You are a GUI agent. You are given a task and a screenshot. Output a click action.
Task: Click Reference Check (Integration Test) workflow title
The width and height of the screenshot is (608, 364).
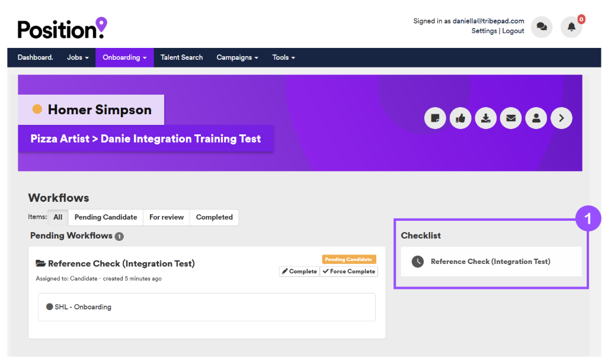(121, 264)
